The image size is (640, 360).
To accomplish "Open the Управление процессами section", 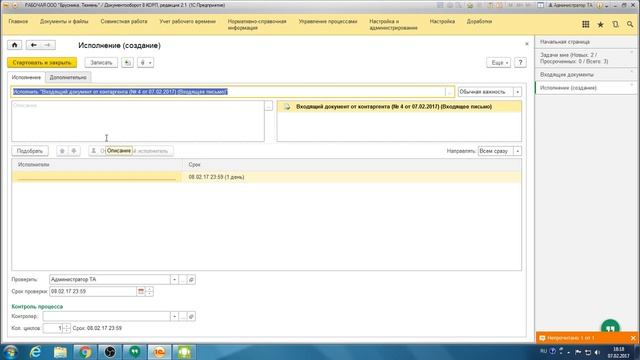I will tap(328, 21).
